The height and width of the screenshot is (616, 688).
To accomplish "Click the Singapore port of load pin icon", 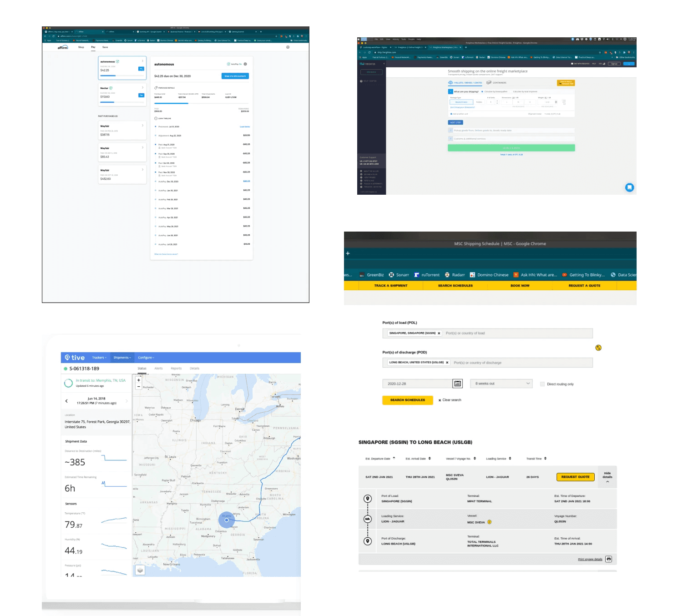I will (x=368, y=499).
